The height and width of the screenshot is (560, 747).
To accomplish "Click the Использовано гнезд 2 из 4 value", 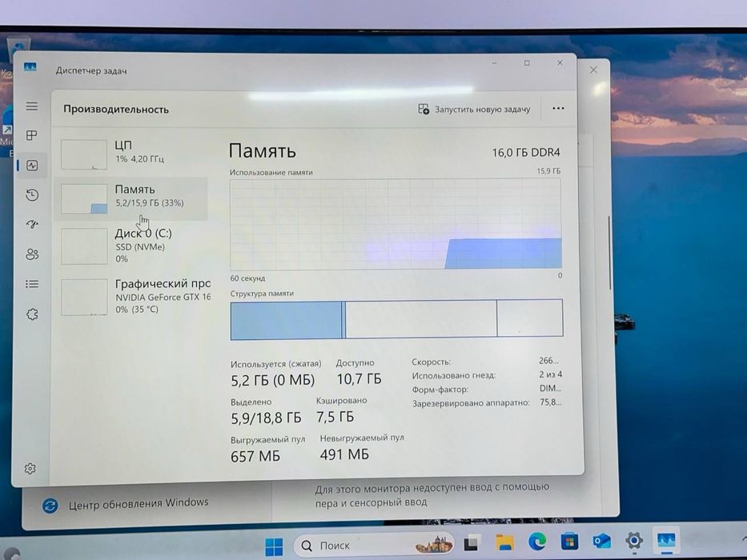I will coord(550,374).
